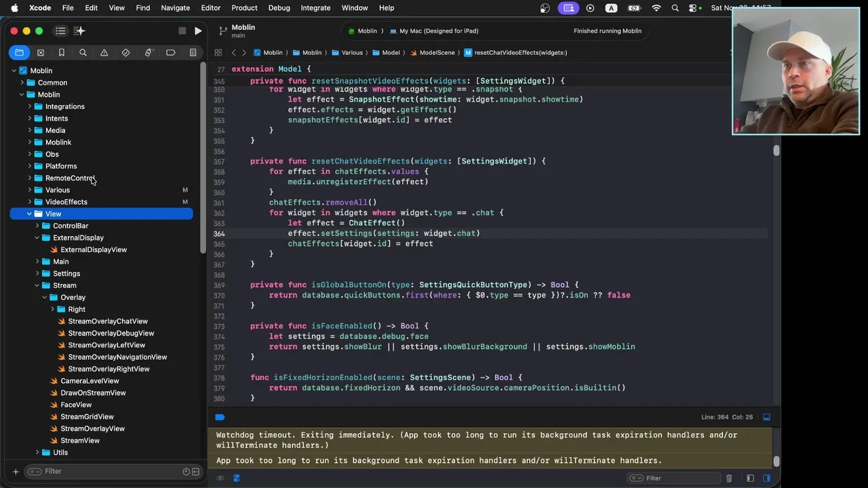Add new file with plus button

pyautogui.click(x=16, y=472)
